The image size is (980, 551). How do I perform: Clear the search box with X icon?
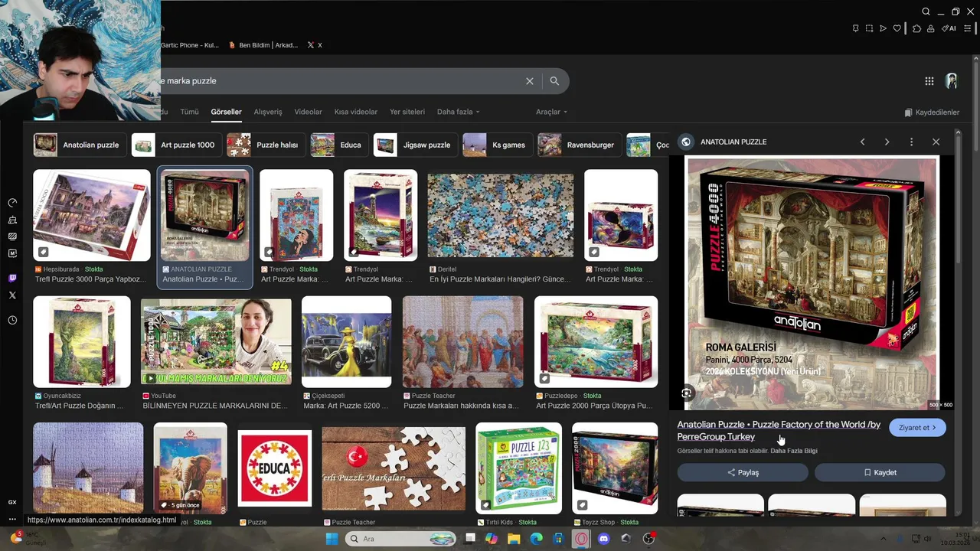(529, 81)
